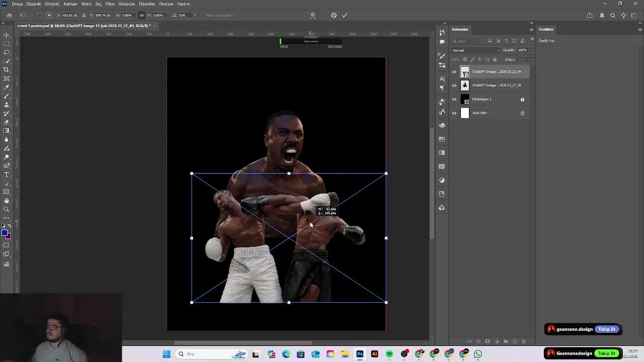The width and height of the screenshot is (644, 362).
Task: Click the geansone.design Takip Et button
Action: coord(607,329)
